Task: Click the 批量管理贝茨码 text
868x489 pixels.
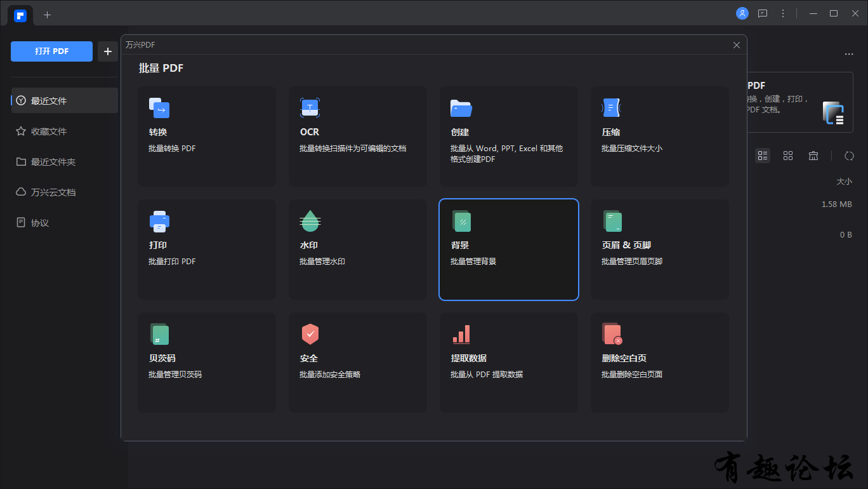Action: [x=175, y=375]
